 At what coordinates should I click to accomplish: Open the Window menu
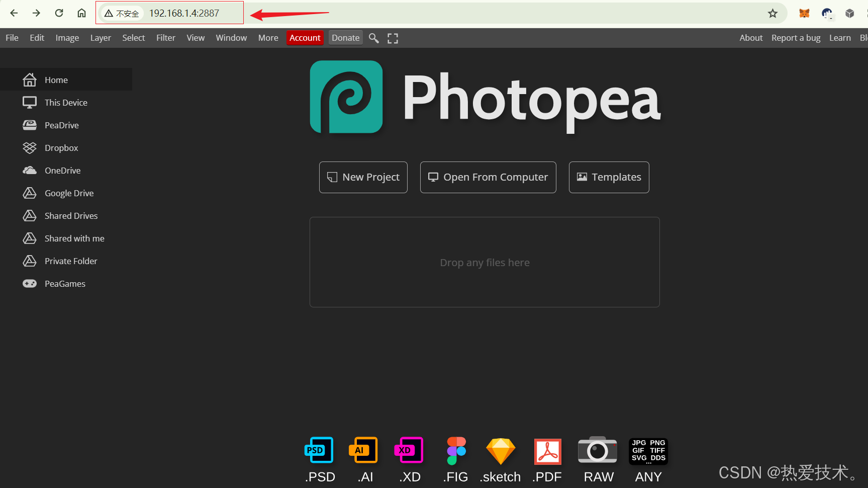point(231,38)
